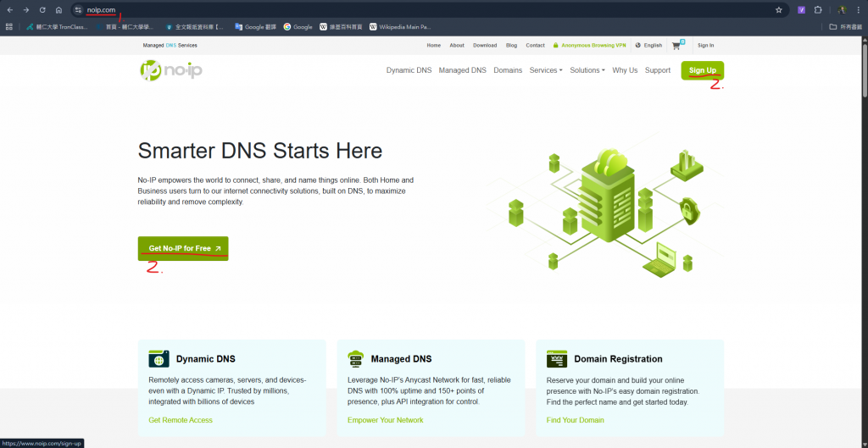
Task: Open the shopping cart icon
Action: [x=676, y=46]
